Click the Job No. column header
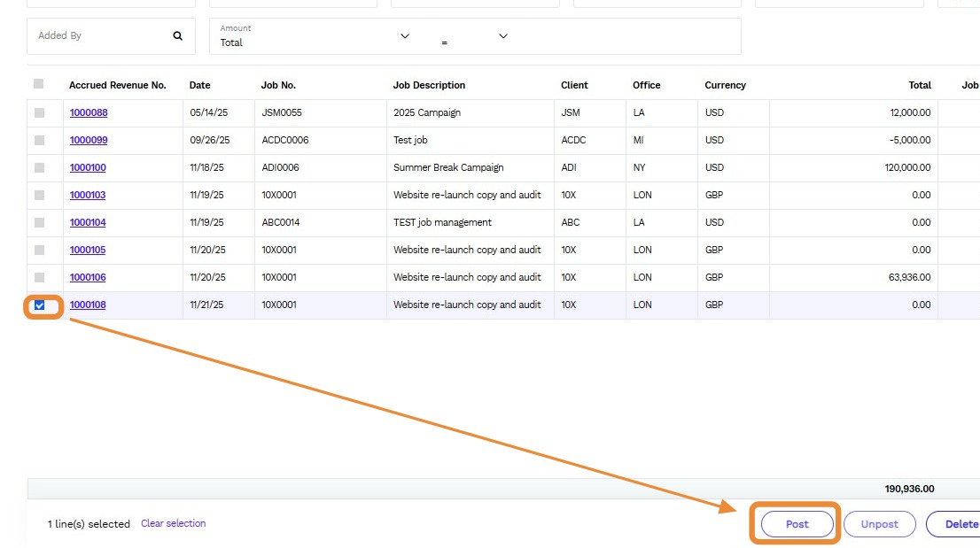The image size is (980, 548). [x=278, y=86]
